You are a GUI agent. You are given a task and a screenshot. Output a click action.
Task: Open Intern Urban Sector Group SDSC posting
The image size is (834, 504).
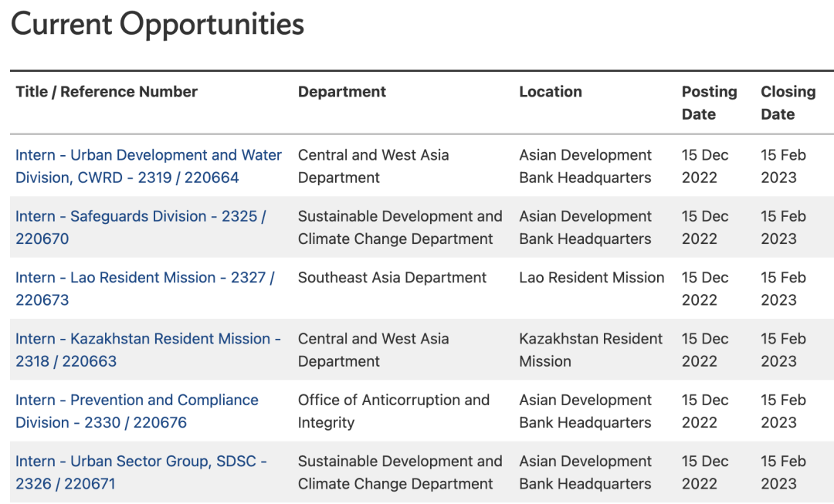pos(141,472)
